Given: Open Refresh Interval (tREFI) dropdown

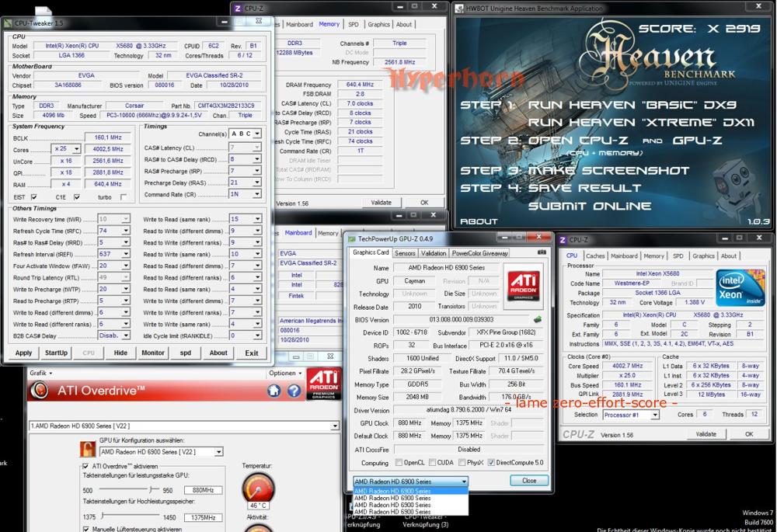Looking at the screenshot, I should pyautogui.click(x=126, y=254).
